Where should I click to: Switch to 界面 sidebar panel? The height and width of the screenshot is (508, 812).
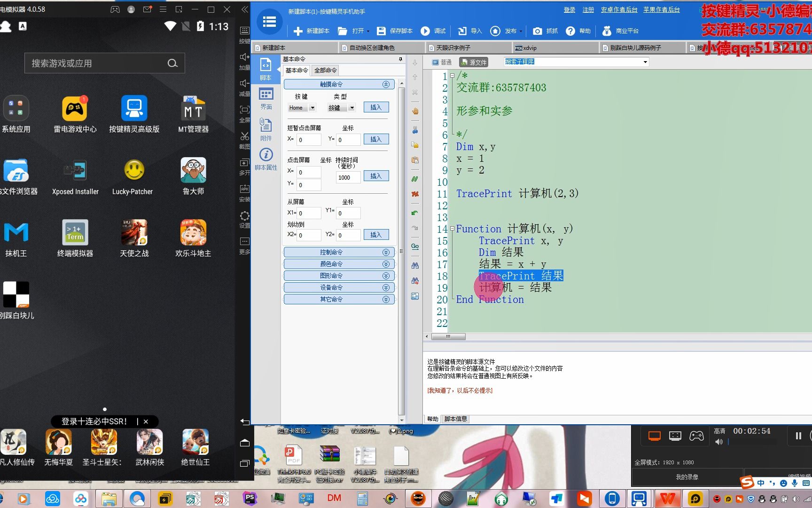(x=266, y=99)
